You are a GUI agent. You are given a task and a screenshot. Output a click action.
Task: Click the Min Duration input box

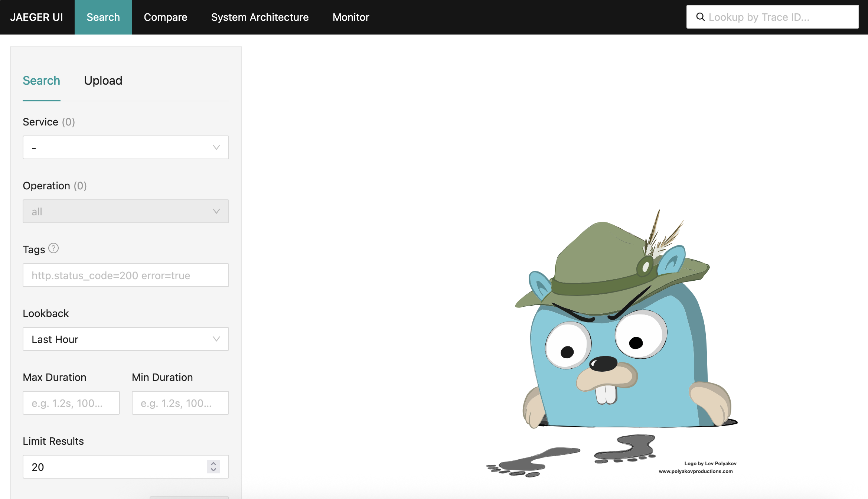click(x=180, y=403)
